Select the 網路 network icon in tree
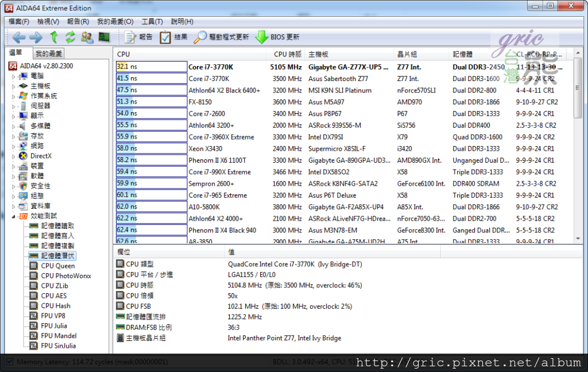The height and width of the screenshot is (372, 588). (x=23, y=146)
